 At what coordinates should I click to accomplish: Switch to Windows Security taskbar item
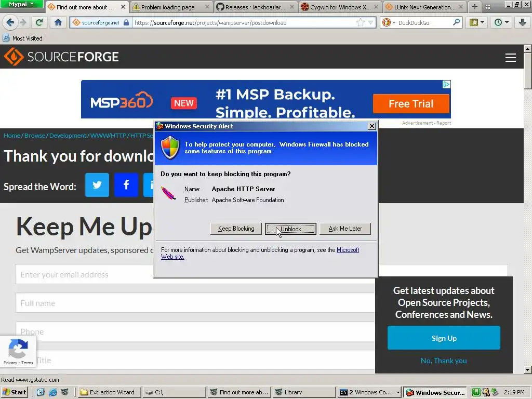(x=435, y=392)
